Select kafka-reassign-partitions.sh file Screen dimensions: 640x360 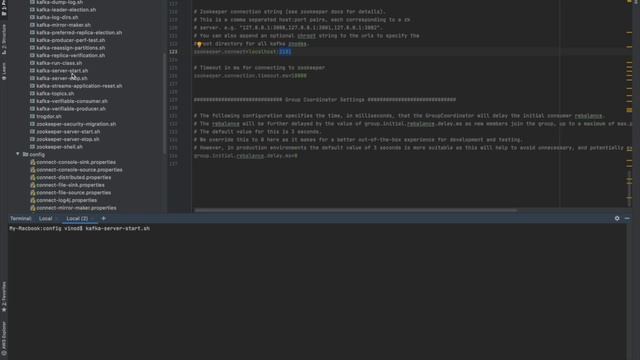click(x=71, y=48)
